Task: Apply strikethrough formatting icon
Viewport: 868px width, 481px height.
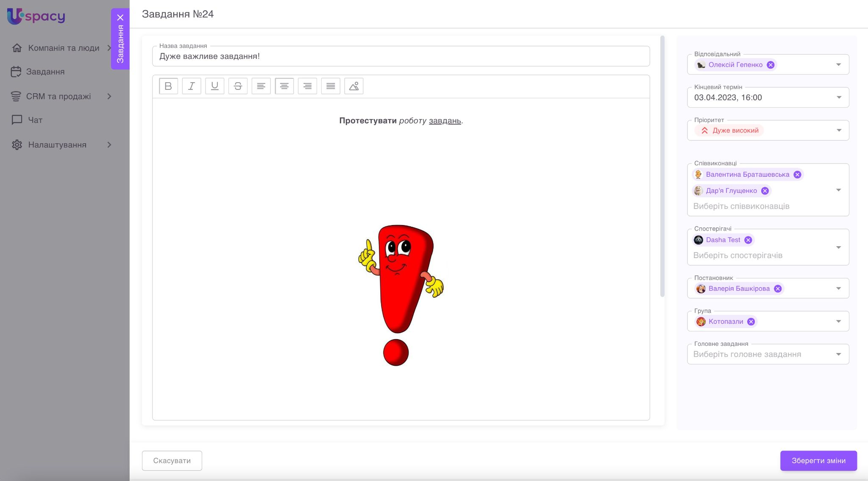Action: tap(238, 86)
